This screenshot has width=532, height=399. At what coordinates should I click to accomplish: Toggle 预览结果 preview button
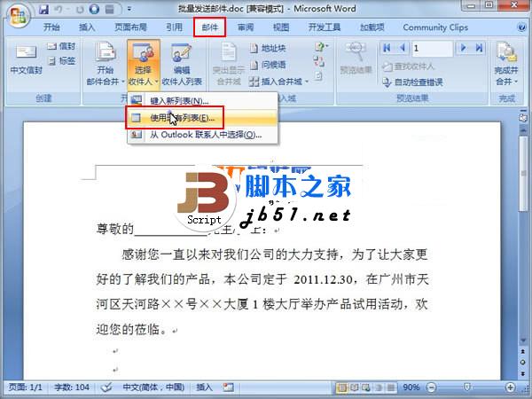(x=356, y=58)
